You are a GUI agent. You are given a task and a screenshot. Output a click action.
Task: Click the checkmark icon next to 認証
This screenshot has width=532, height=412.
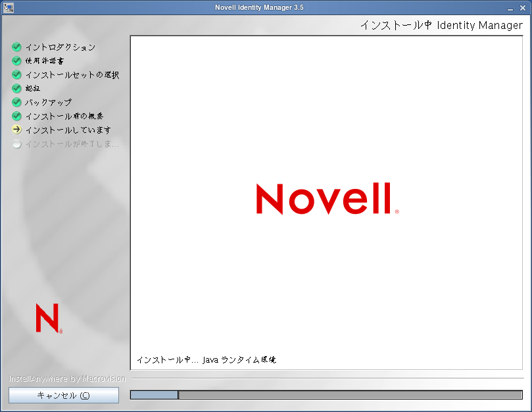(x=16, y=89)
